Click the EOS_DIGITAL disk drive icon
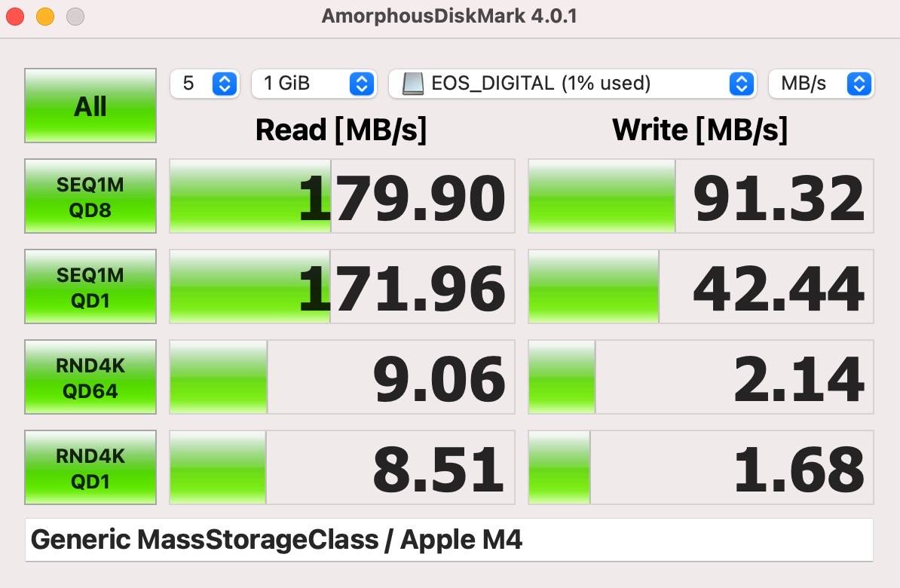 tap(412, 84)
